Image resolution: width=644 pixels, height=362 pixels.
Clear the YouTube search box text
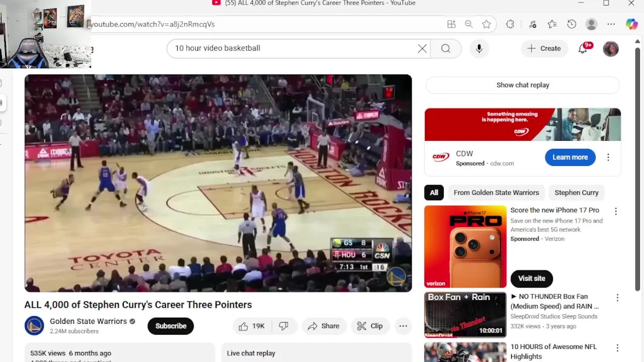pos(422,48)
